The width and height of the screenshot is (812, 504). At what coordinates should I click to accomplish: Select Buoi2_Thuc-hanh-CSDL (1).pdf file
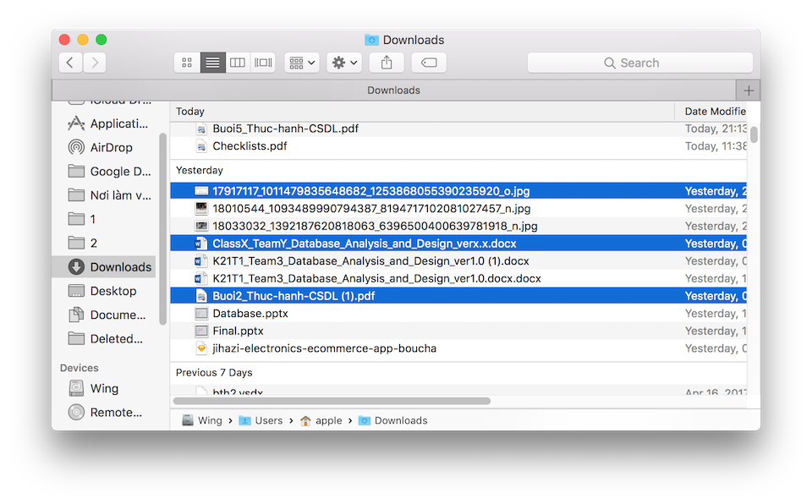[458, 296]
